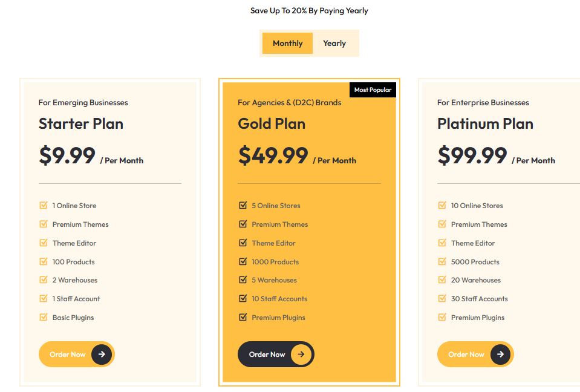Click the check icon next to Basic Plugins
580x392 pixels.
[x=44, y=318]
